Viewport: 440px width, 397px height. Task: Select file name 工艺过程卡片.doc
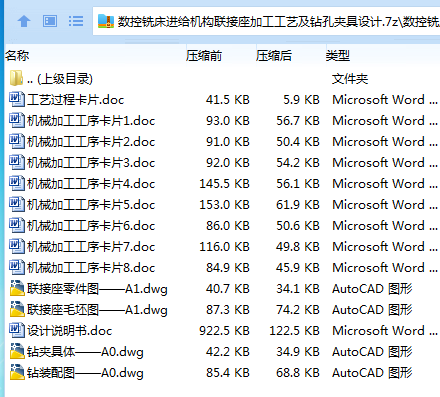[75, 100]
